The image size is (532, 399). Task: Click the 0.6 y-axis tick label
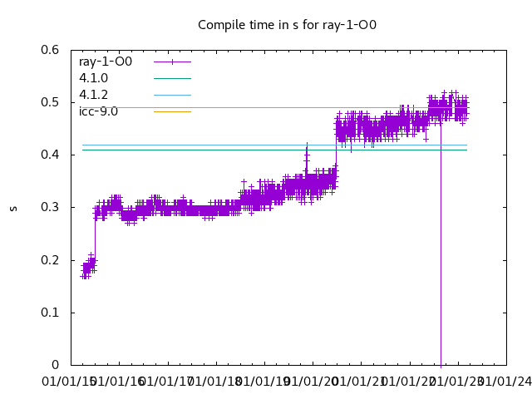pos(51,50)
